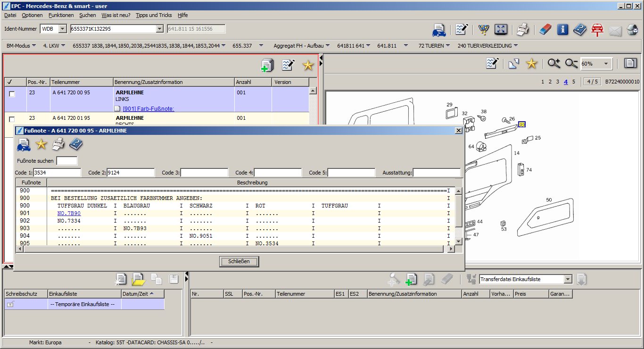Open help book icon in Fußnote dialog
Viewport: 644px width, 349px height.
[76, 144]
